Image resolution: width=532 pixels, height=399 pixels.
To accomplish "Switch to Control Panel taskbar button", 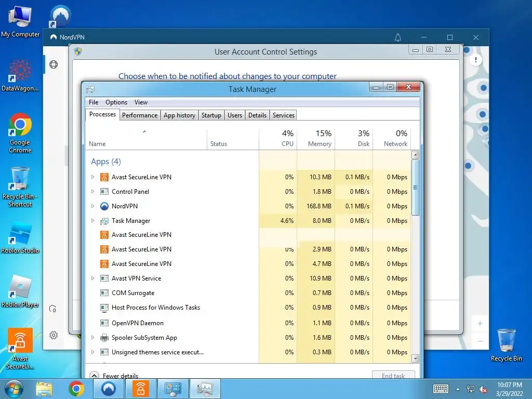I will 173,389.
